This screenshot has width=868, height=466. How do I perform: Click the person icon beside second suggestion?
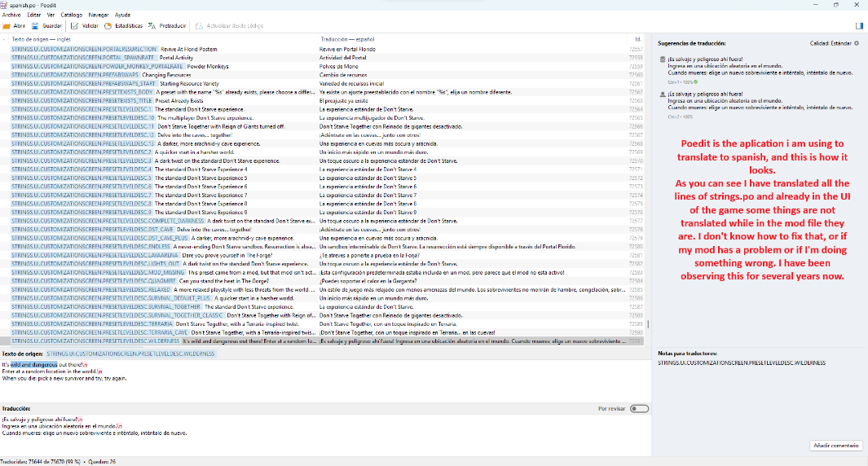662,95
